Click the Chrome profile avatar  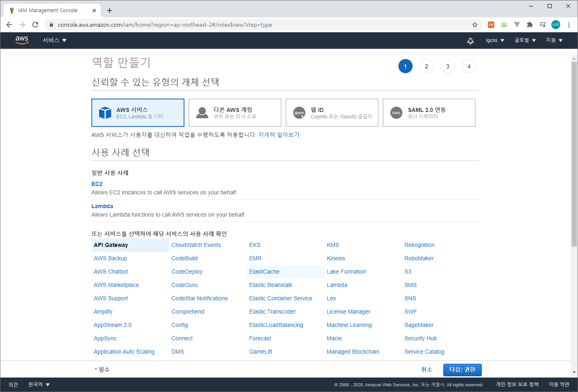556,25
